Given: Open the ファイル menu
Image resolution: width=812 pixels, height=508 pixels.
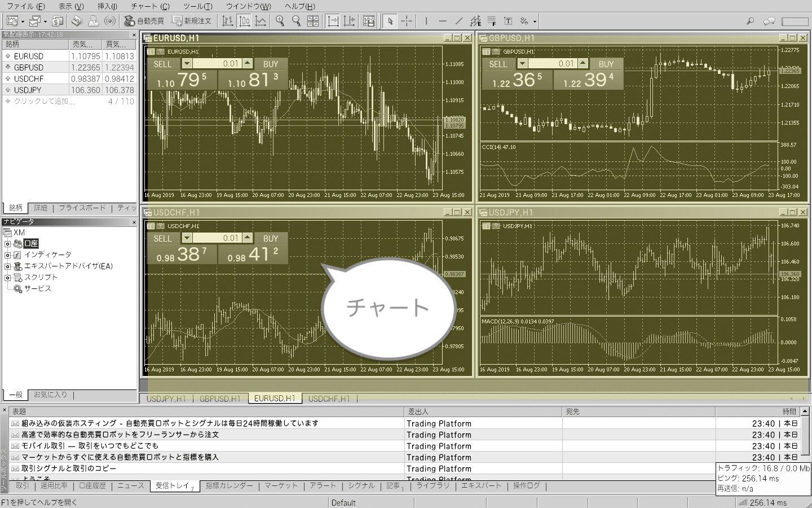Looking at the screenshot, I should [x=25, y=6].
